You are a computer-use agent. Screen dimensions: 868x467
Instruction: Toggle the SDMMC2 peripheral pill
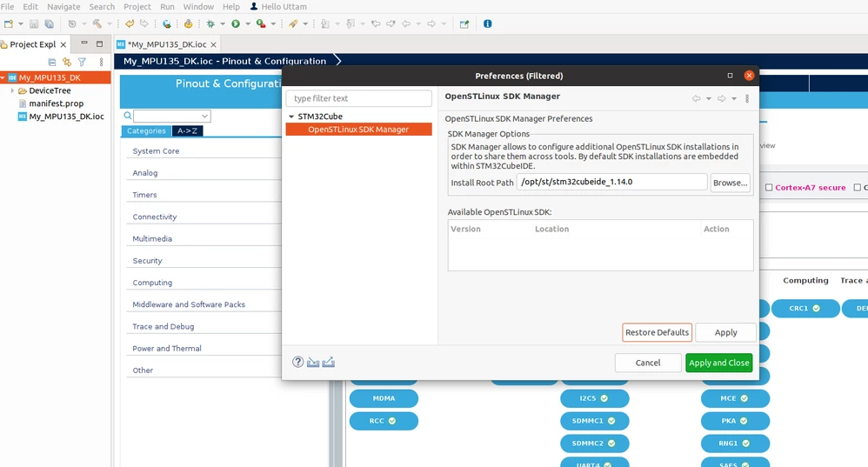[595, 444]
